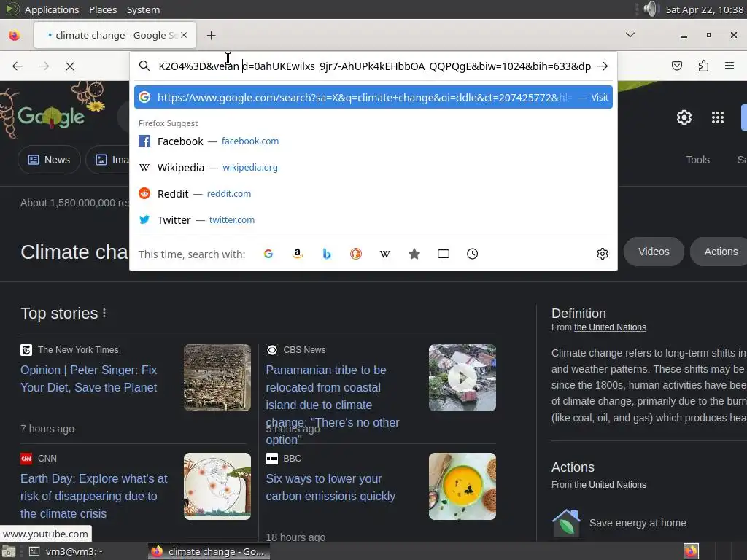Play the CBS News flooded village video

click(462, 378)
